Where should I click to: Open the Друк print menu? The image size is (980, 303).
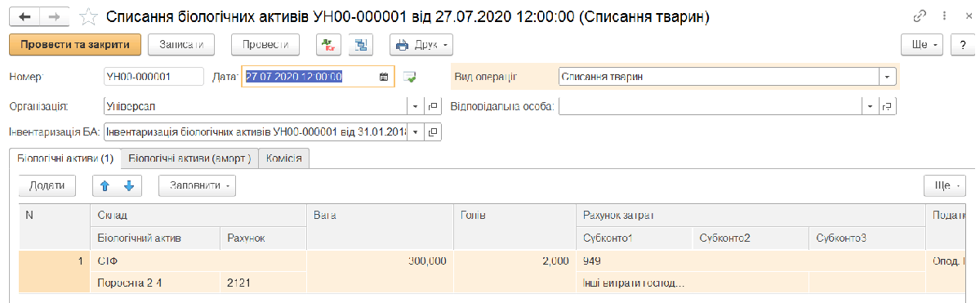[421, 44]
